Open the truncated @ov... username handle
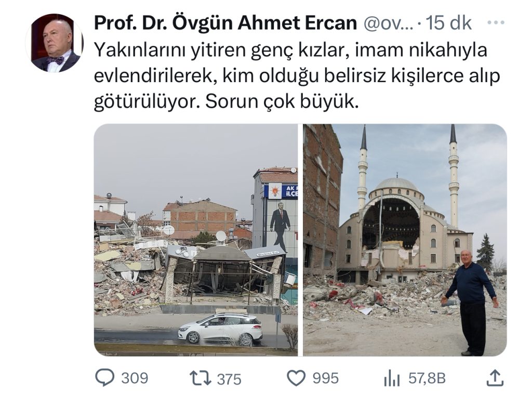This screenshot has height=404, width=532. pos(389,23)
